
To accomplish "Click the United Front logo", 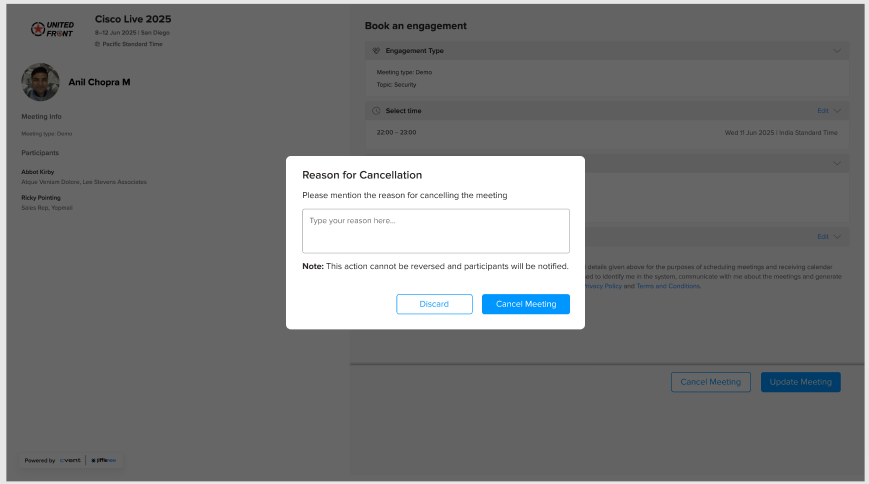I will 52,29.
